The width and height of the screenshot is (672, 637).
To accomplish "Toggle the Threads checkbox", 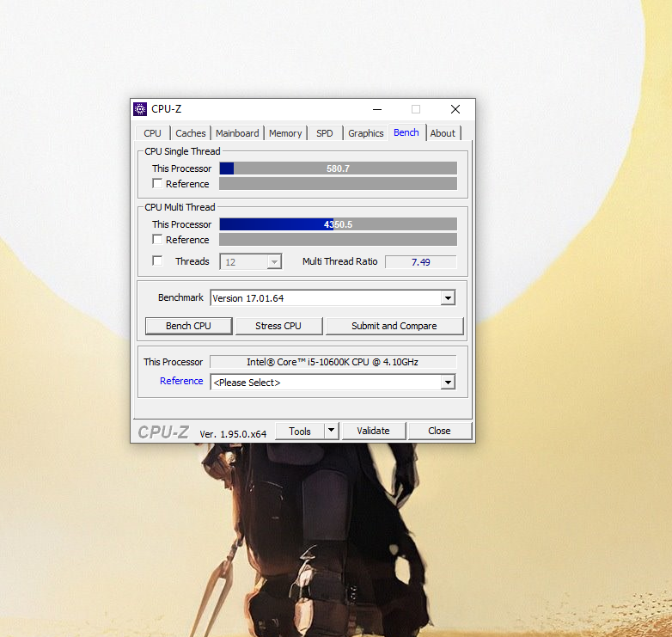I will (x=158, y=260).
